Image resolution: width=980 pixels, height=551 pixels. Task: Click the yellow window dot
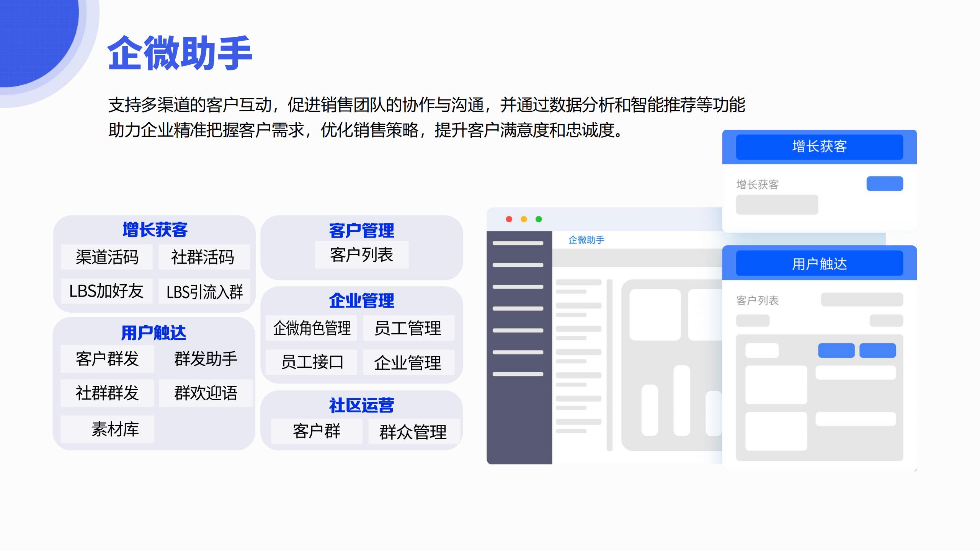pos(524,219)
